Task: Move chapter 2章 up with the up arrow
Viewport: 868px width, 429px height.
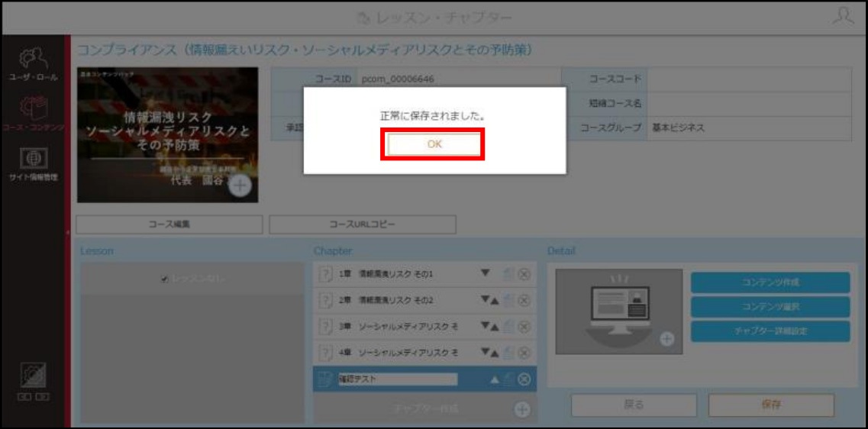Action: 495,301
